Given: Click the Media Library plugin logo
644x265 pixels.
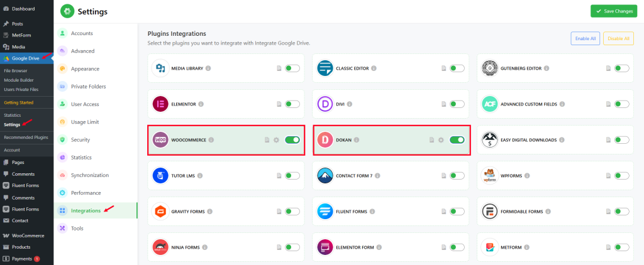Looking at the screenshot, I should coord(160,68).
